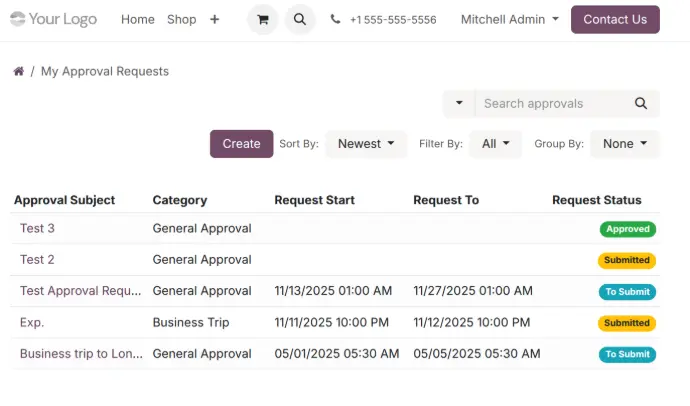Click the Your Logo brand image
Screen dimensions: 690x406
(x=54, y=19)
